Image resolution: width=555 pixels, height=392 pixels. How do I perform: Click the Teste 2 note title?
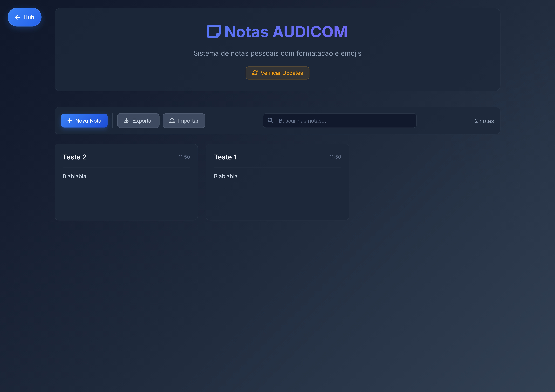[x=74, y=157]
